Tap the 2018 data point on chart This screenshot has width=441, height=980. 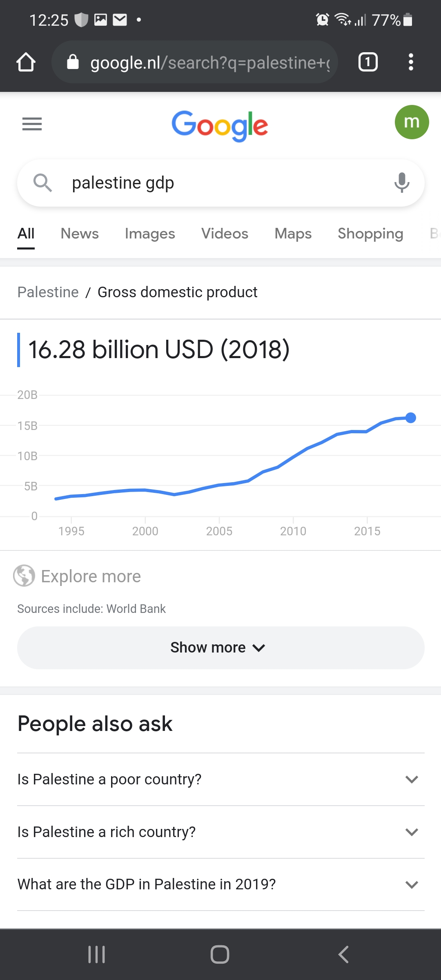[411, 418]
